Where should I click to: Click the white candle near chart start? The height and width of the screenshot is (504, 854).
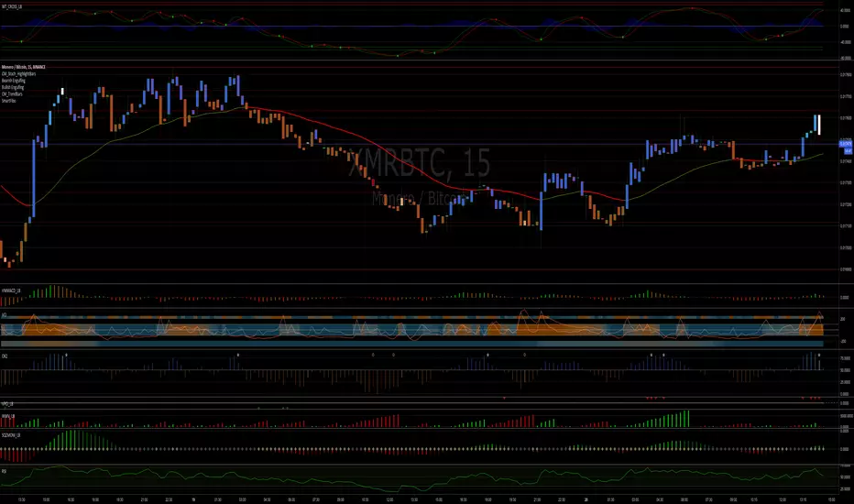pos(62,92)
